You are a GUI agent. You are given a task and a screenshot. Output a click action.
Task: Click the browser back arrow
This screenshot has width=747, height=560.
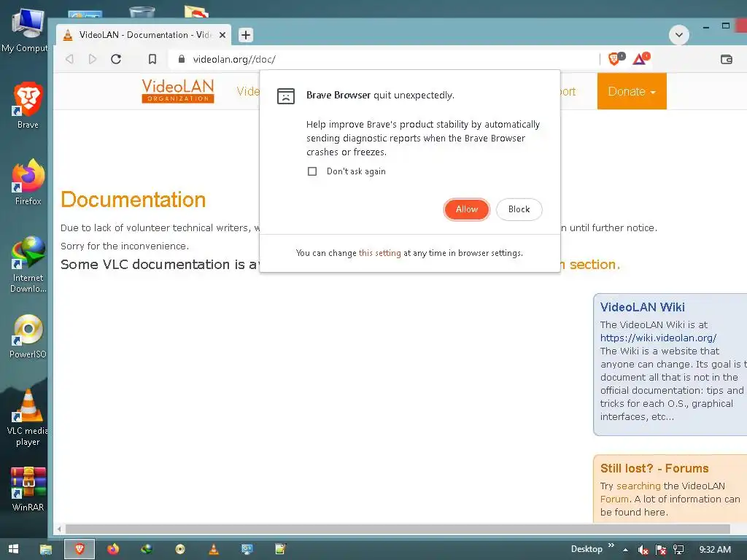[x=69, y=59]
